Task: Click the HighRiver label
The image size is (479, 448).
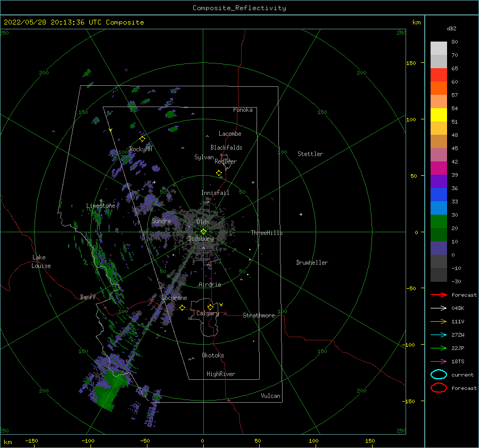Action: click(x=221, y=374)
